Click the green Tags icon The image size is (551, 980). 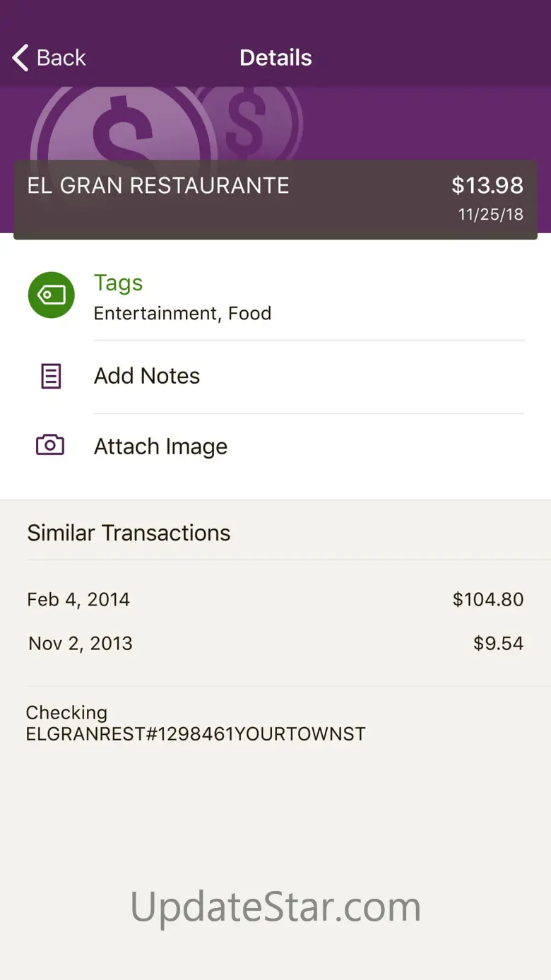(x=51, y=295)
